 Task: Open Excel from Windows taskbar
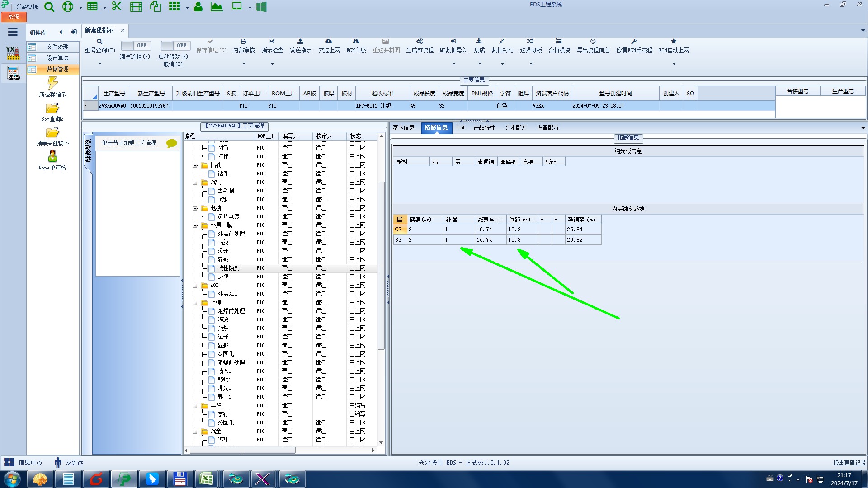click(x=207, y=479)
